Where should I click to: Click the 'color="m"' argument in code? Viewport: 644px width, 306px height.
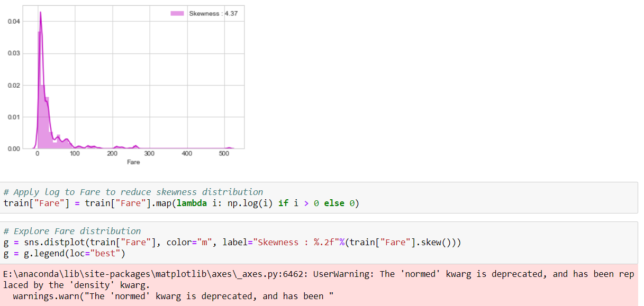click(189, 243)
